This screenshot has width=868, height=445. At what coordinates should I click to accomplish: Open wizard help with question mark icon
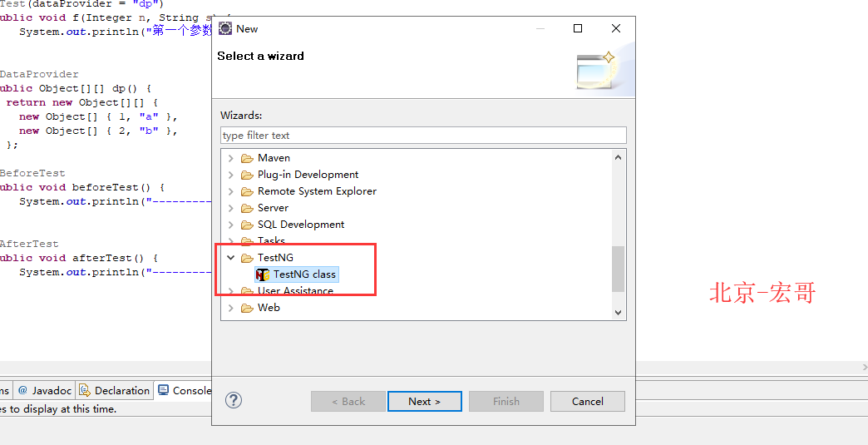point(234,400)
